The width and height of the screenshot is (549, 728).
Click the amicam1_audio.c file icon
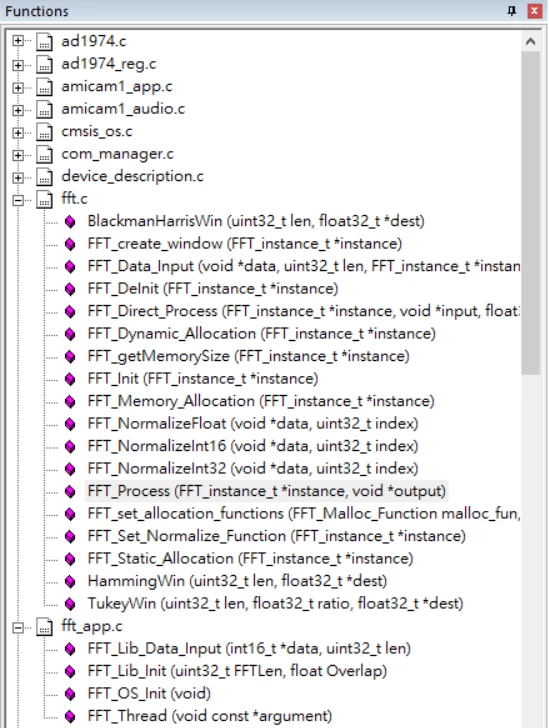[45, 109]
